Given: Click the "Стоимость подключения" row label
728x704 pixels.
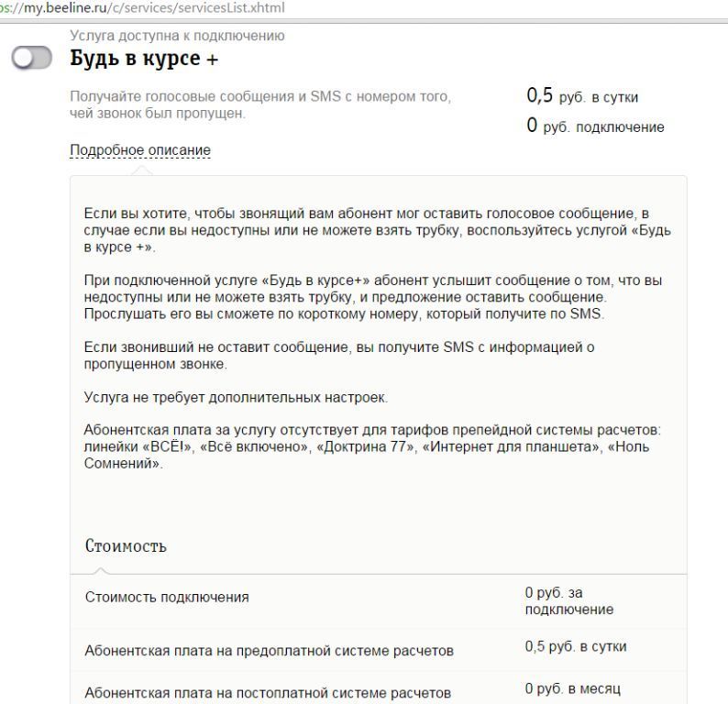Looking at the screenshot, I should 167,598.
